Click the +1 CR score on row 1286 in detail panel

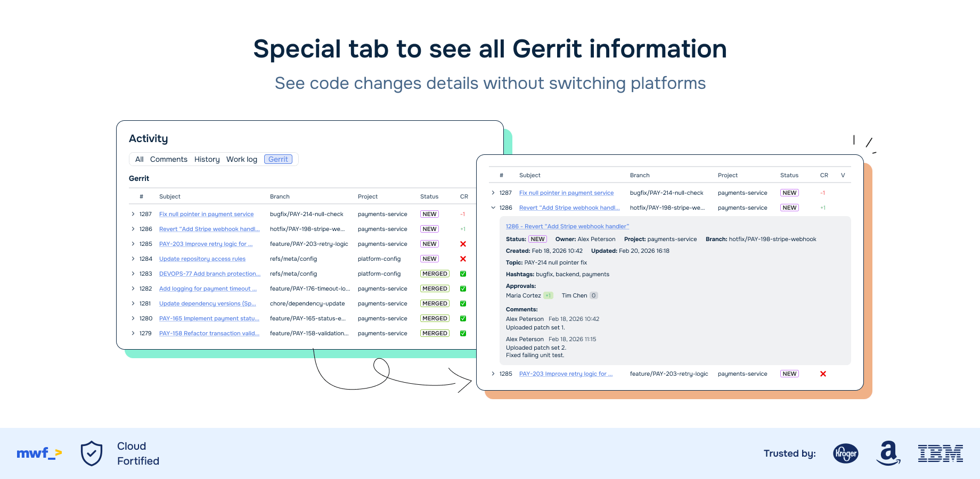point(823,208)
